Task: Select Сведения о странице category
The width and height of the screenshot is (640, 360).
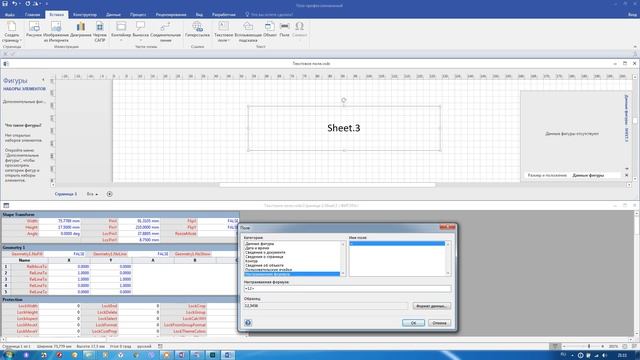Action: click(x=264, y=257)
